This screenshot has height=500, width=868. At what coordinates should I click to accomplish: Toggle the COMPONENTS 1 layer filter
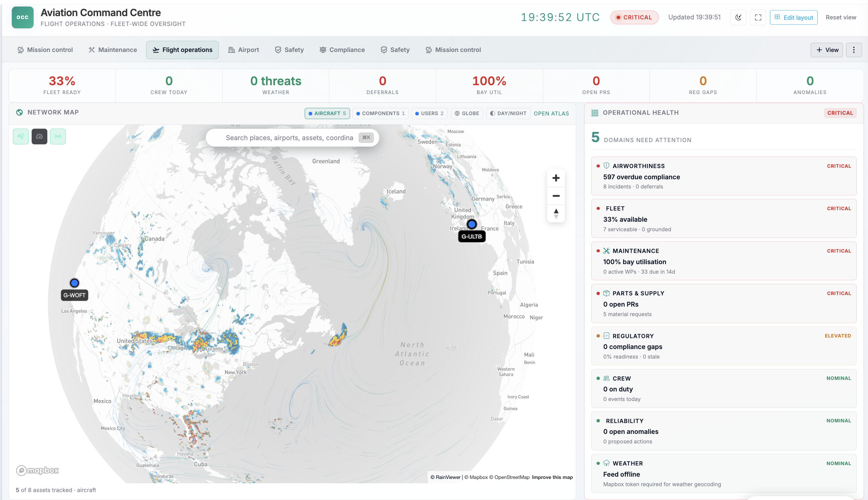click(x=380, y=113)
